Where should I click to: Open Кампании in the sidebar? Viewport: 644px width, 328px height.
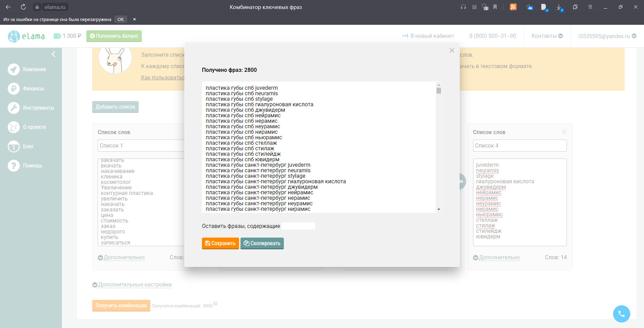pos(27,69)
